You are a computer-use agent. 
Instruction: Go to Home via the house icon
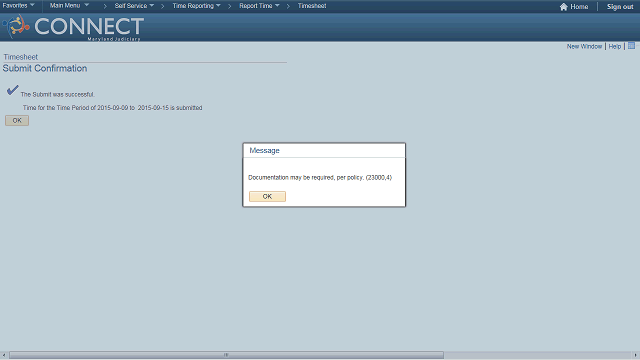coord(574,7)
